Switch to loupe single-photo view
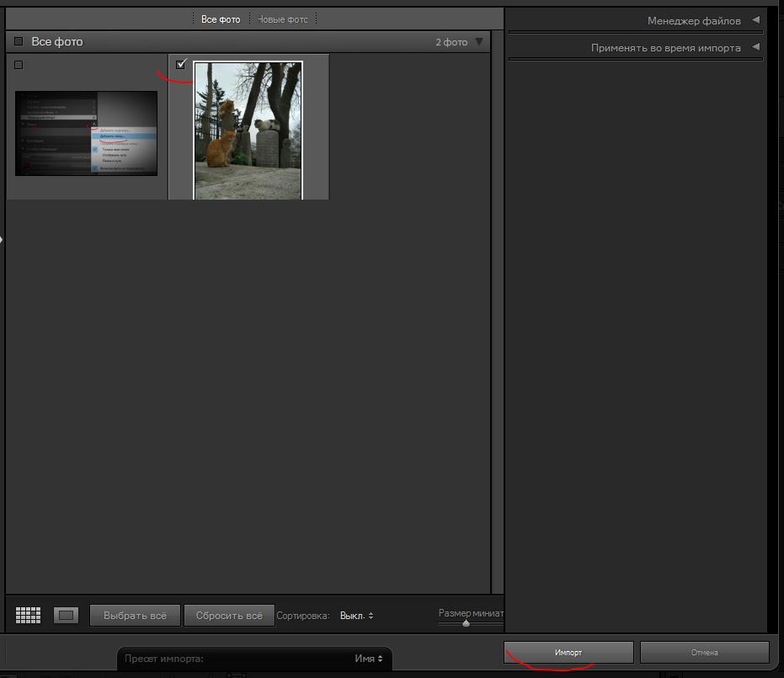The image size is (784, 678). (66, 616)
